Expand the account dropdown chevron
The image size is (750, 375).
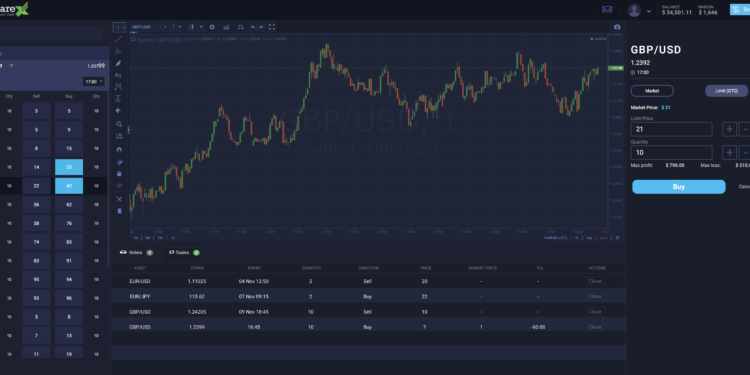(x=649, y=11)
